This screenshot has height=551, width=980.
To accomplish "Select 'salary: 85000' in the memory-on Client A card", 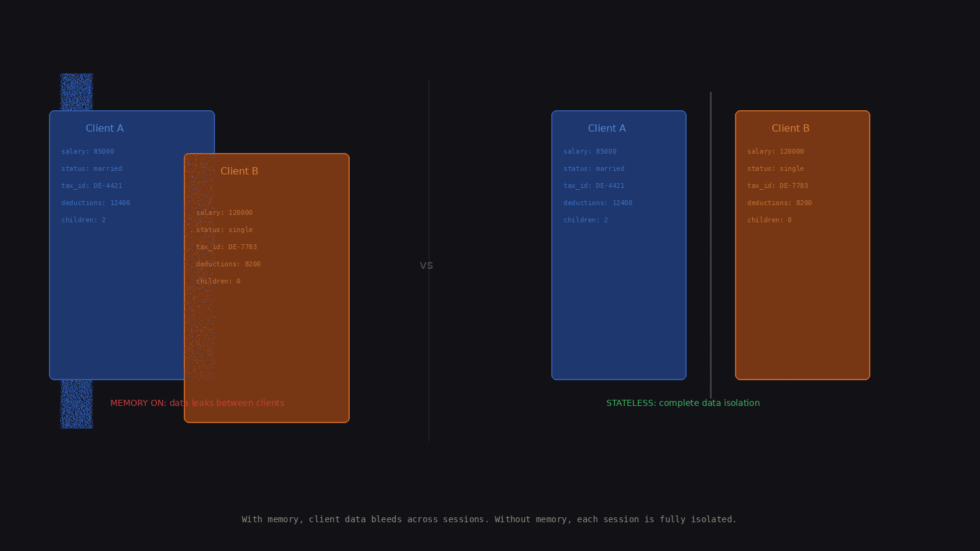I will pyautogui.click(x=88, y=152).
